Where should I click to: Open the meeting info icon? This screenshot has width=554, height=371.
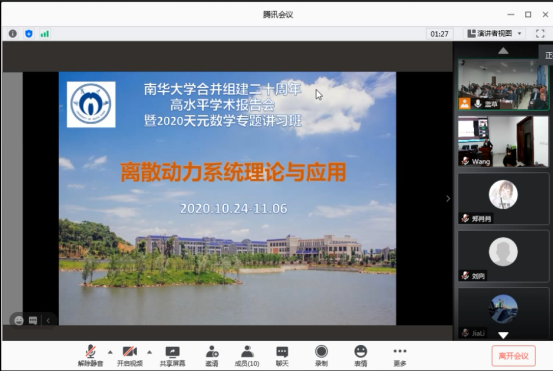click(13, 34)
